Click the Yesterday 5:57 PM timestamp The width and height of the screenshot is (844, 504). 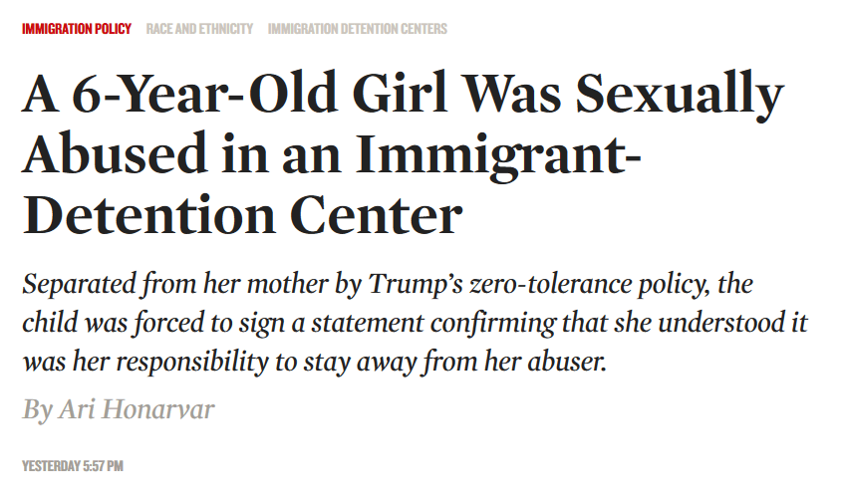pyautogui.click(x=73, y=465)
